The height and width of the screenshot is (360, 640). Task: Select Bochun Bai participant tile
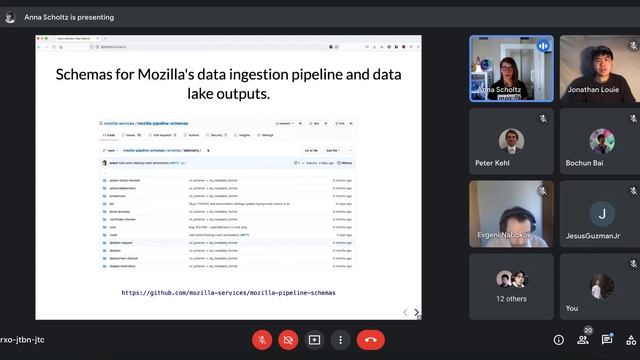[600, 141]
